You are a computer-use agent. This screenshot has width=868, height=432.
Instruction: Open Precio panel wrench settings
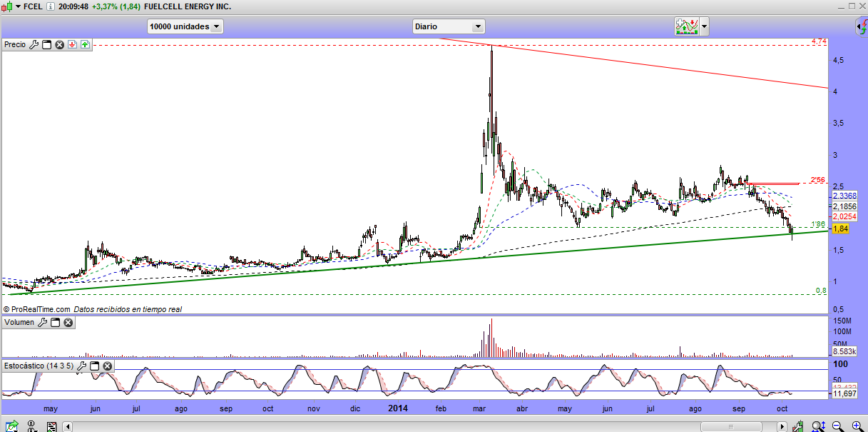[34, 45]
